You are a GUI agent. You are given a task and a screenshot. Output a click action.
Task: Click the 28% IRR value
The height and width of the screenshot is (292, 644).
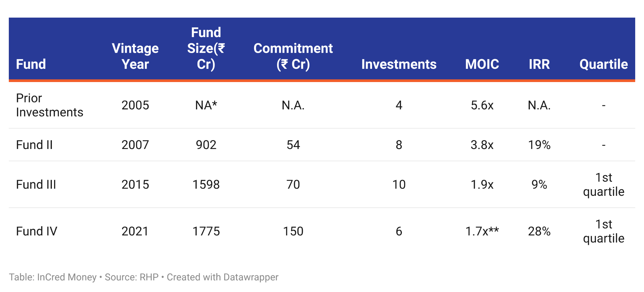tap(539, 231)
